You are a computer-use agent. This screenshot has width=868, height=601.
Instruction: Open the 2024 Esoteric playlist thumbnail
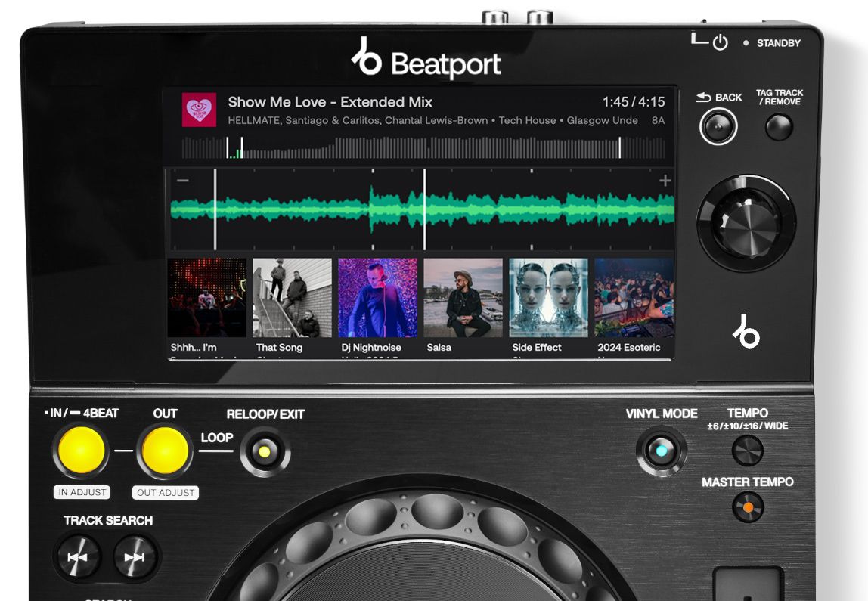coord(634,297)
